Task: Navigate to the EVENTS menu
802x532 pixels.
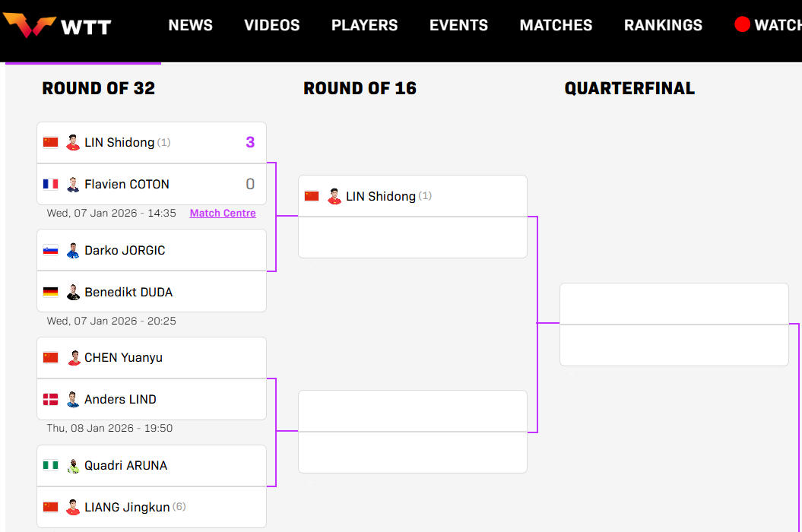Action: [x=458, y=25]
